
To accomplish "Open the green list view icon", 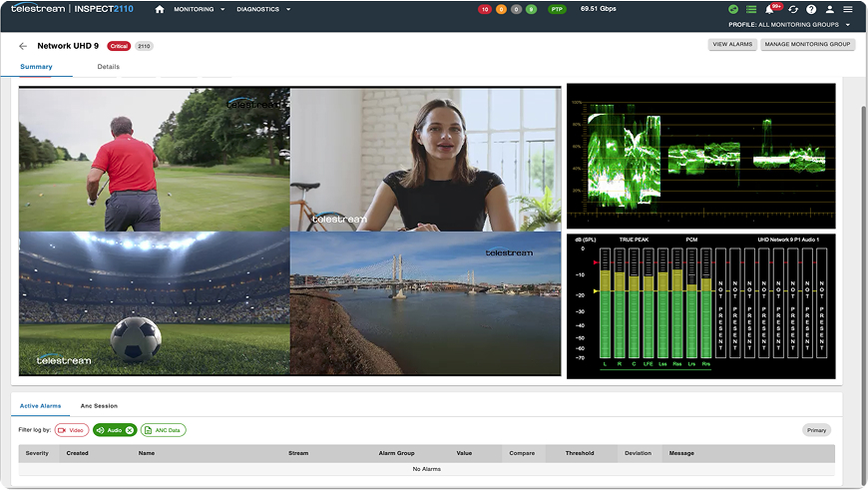I will tap(751, 9).
